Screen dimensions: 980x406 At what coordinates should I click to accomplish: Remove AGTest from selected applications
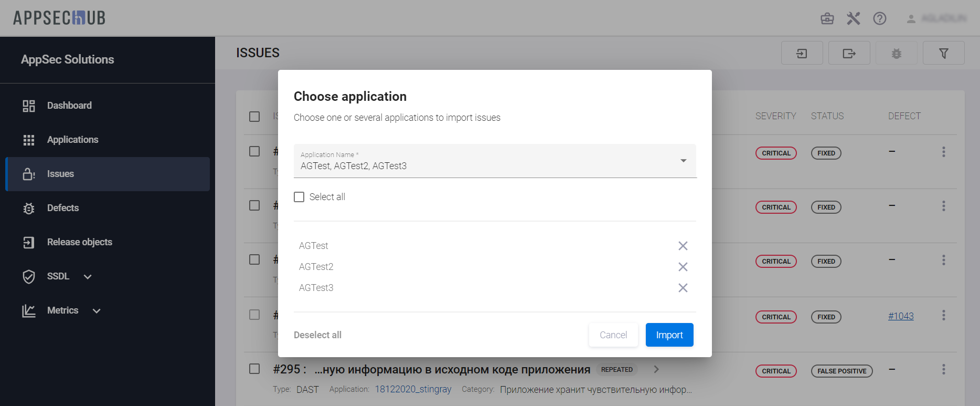point(683,246)
